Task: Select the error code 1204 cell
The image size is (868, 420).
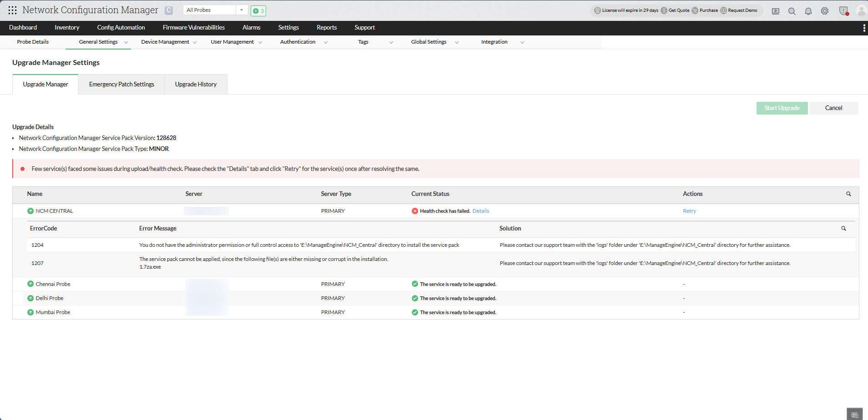Action: [x=37, y=245]
